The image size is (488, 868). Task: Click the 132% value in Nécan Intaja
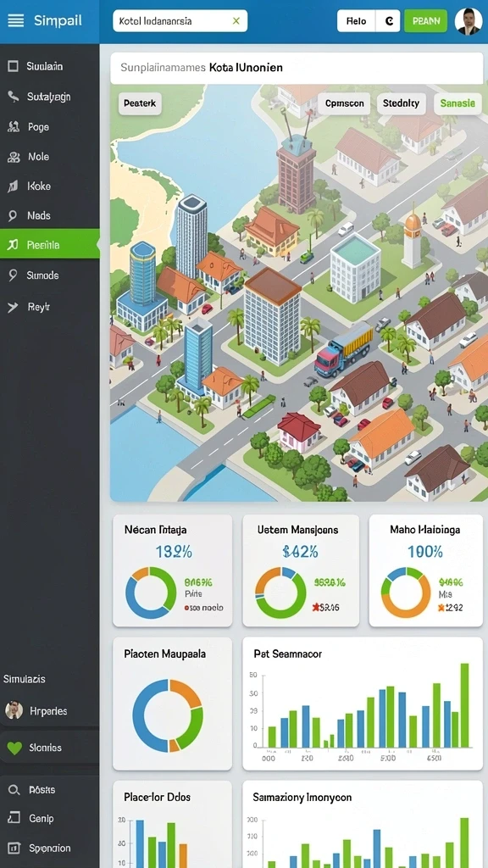point(173,552)
